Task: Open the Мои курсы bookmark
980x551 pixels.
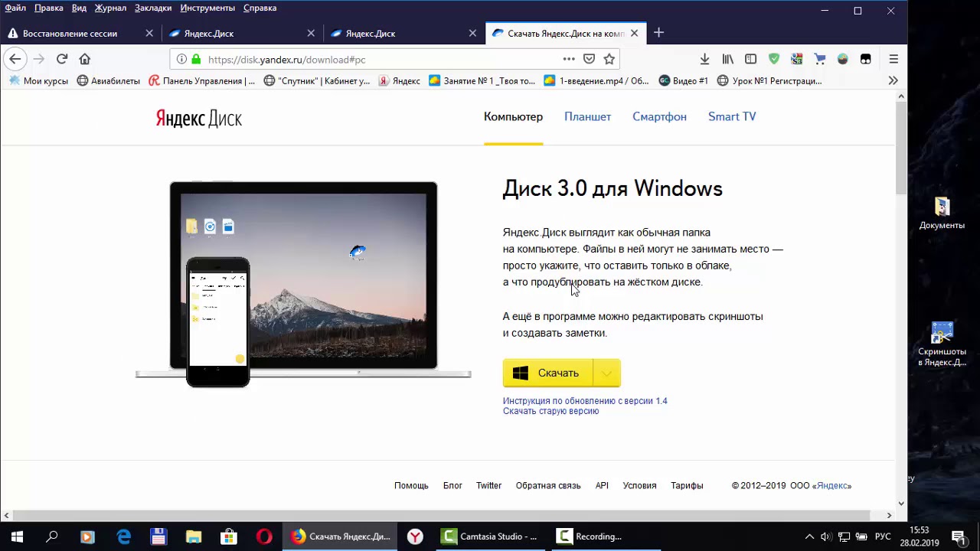Action: (38, 80)
